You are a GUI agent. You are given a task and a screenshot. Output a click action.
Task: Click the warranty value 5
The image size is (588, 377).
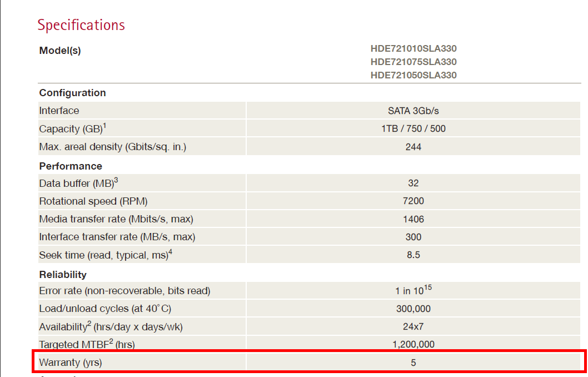(x=413, y=363)
